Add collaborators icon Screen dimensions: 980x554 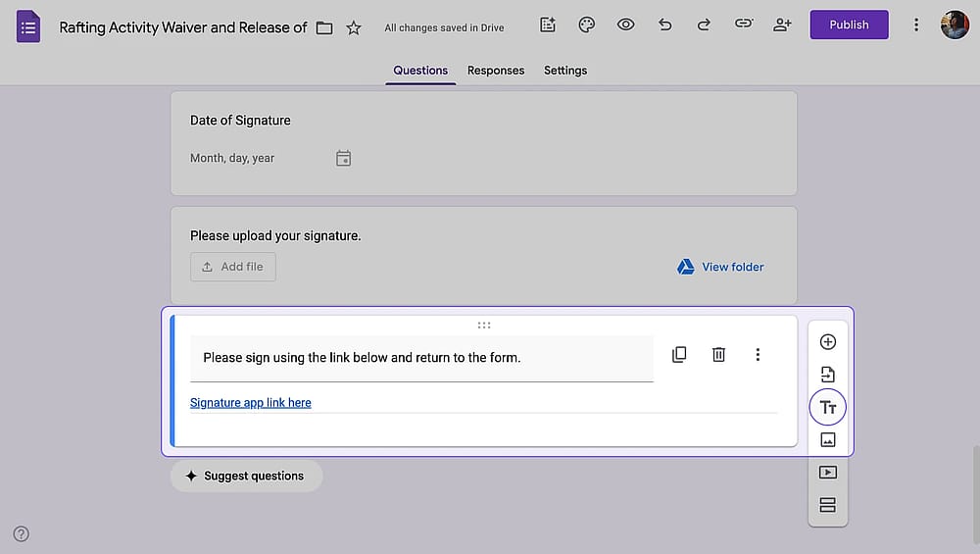[782, 25]
